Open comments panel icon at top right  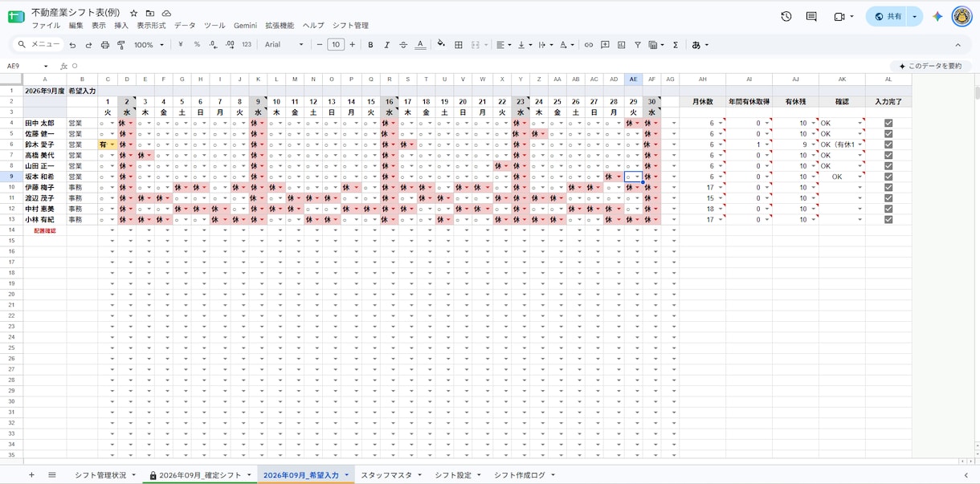811,16
